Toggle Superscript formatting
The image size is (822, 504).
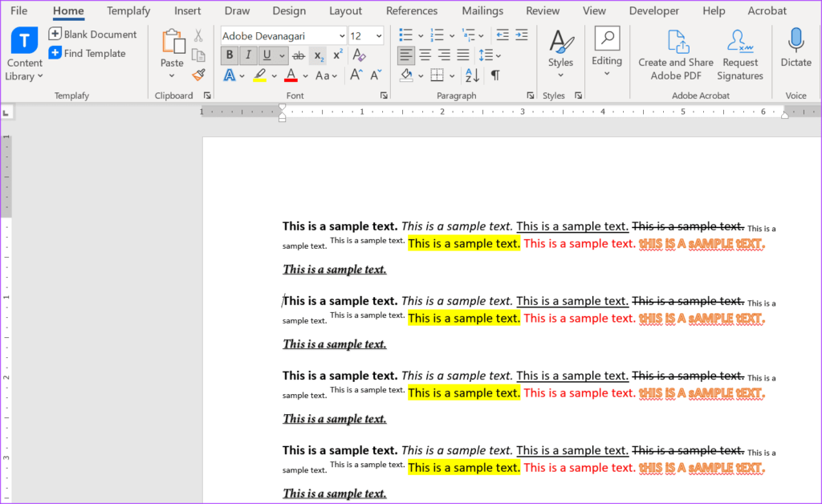point(338,55)
